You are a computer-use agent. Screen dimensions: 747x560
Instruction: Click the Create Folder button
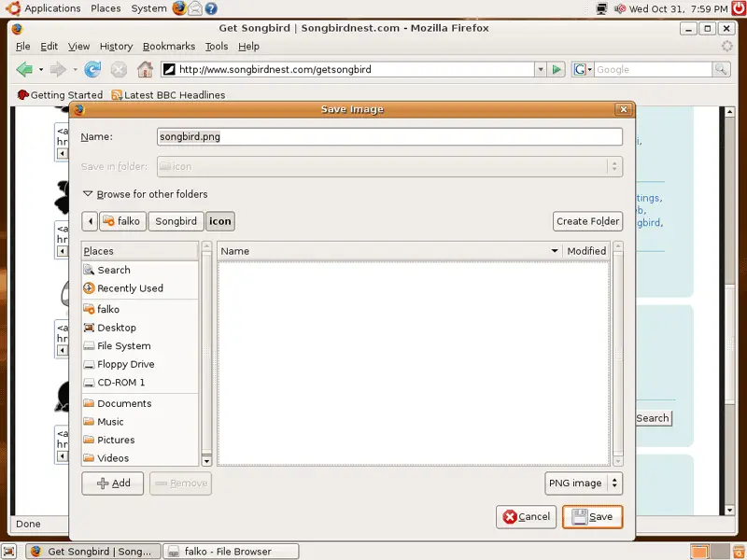(588, 221)
